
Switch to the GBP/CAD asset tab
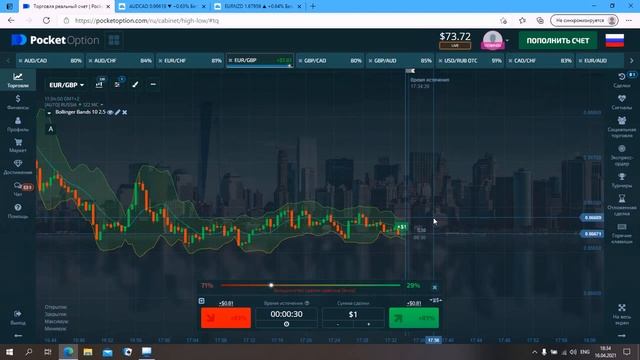(x=330, y=61)
